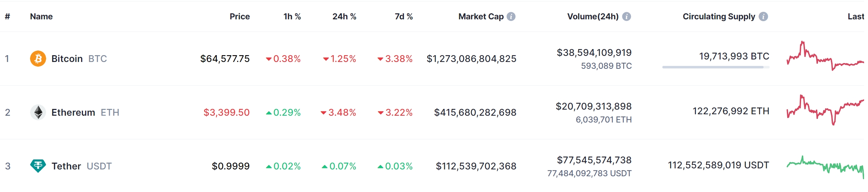
Task: Sort by the 7d % column header
Action: click(404, 16)
